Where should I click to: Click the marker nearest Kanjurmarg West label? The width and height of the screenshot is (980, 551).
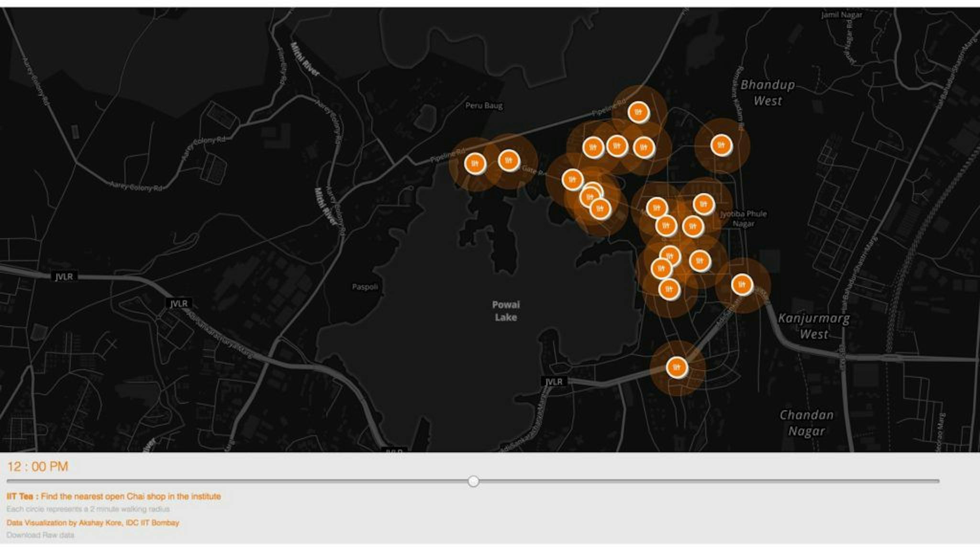click(x=742, y=285)
